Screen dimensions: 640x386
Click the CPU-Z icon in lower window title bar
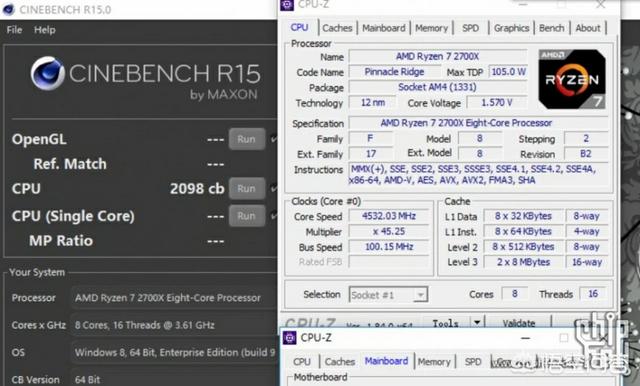point(289,338)
